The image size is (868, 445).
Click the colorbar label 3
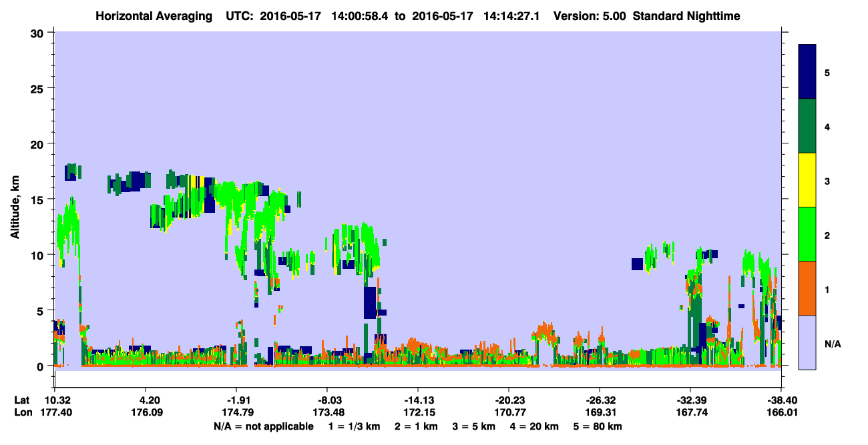click(827, 180)
